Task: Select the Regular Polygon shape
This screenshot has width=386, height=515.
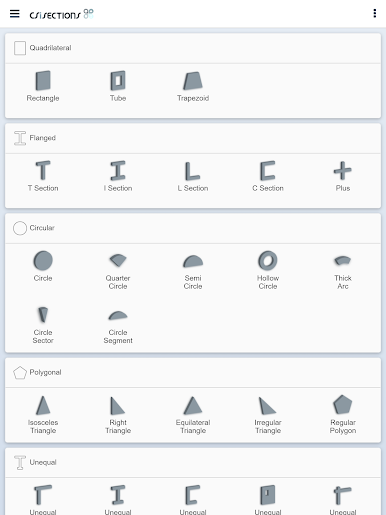Action: (343, 415)
